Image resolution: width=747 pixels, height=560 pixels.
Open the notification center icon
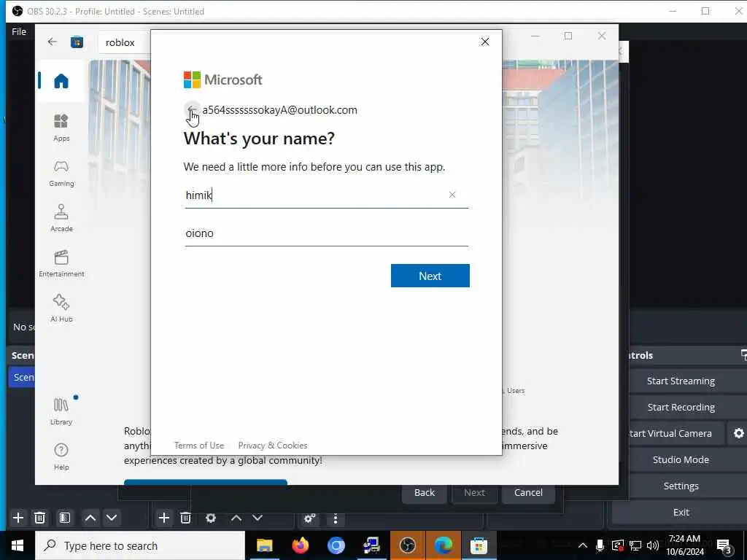(x=724, y=547)
